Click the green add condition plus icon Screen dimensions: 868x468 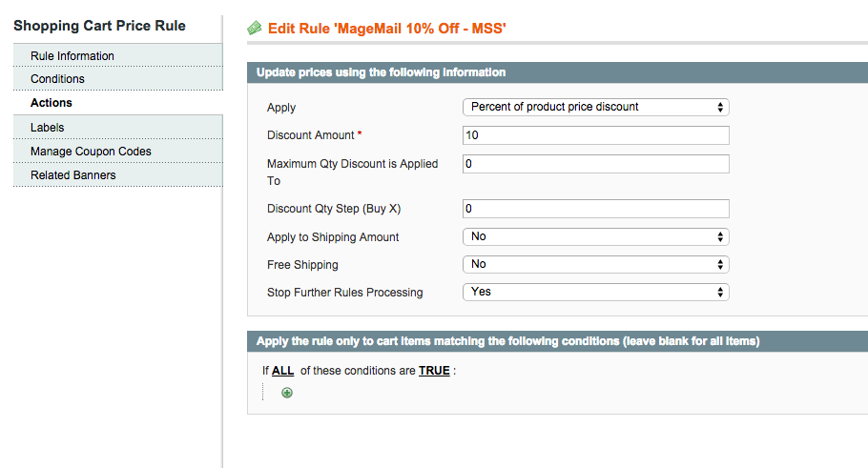pyautogui.click(x=287, y=393)
